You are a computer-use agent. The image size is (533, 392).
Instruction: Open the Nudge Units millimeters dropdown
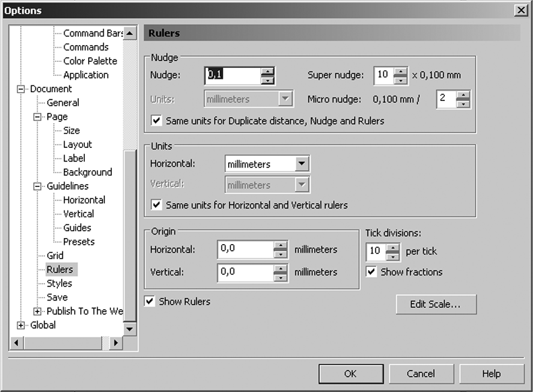[285, 100]
